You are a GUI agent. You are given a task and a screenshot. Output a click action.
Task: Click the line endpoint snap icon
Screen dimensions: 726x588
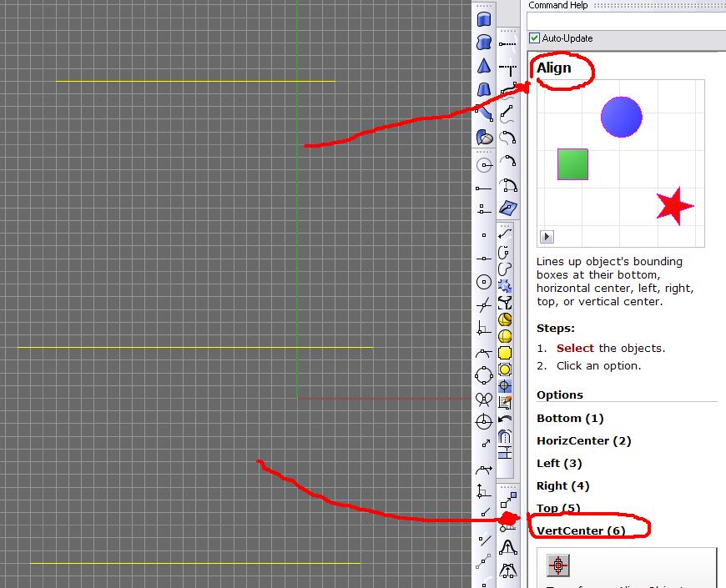tap(484, 188)
